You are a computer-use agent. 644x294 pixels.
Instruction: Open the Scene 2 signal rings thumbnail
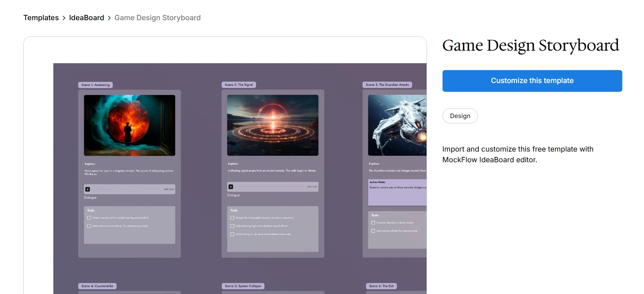click(x=273, y=125)
